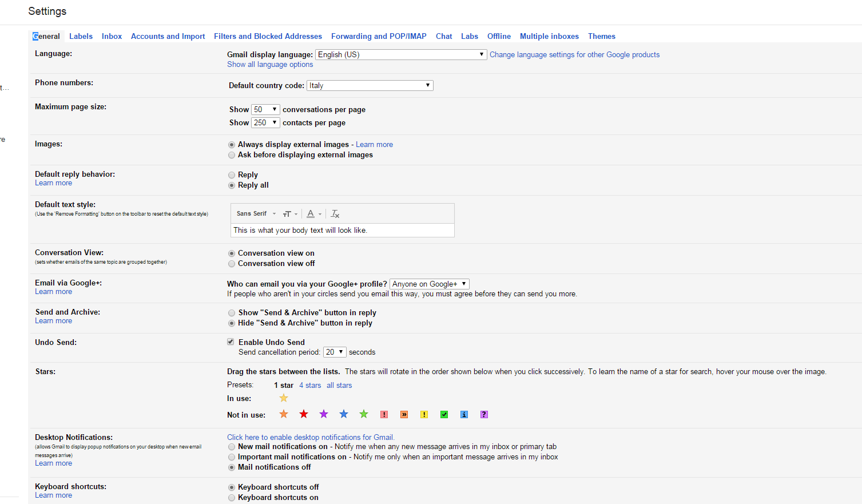Click the red star icon

(304, 414)
